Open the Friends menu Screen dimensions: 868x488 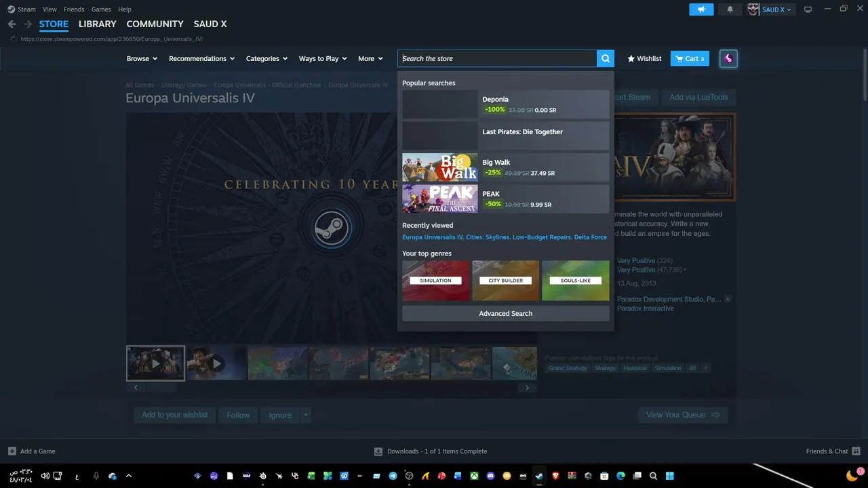tap(74, 9)
